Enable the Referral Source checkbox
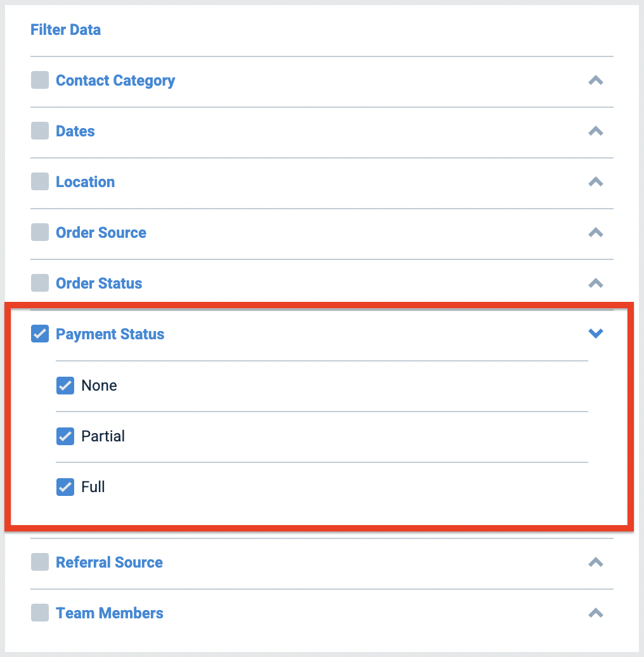 (39, 562)
